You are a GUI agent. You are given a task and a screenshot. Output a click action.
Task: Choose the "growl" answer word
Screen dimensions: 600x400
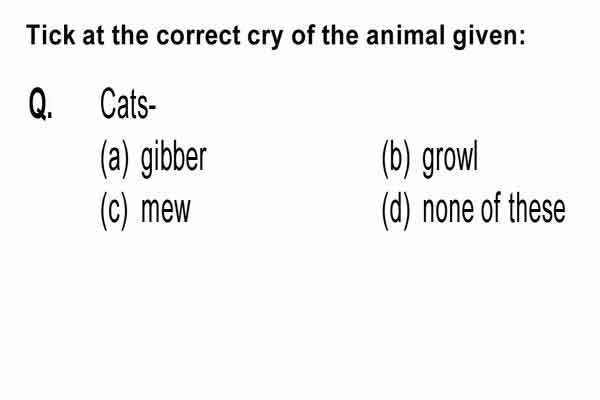click(x=450, y=161)
